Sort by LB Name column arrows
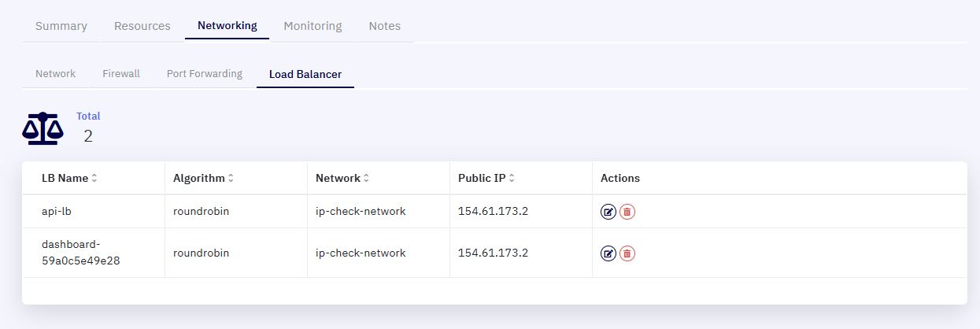The image size is (980, 329). [94, 179]
